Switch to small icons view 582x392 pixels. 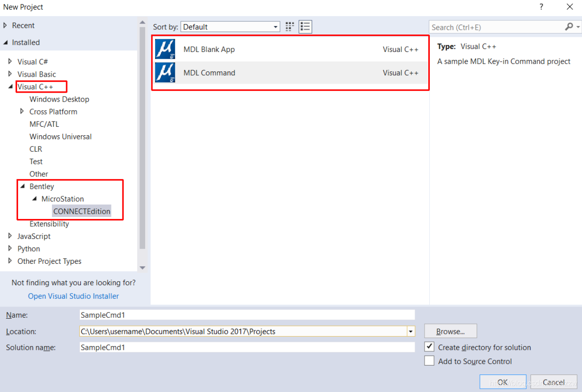290,27
